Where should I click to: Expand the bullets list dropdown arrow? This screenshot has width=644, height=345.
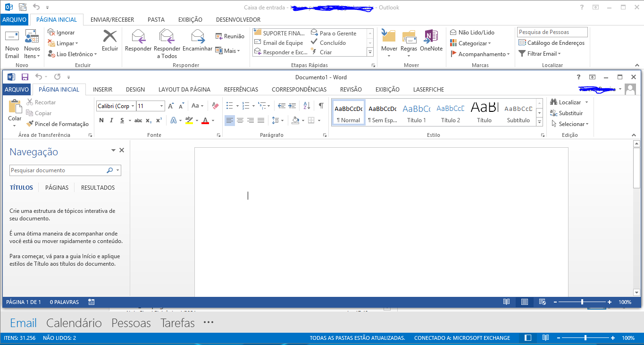(237, 106)
